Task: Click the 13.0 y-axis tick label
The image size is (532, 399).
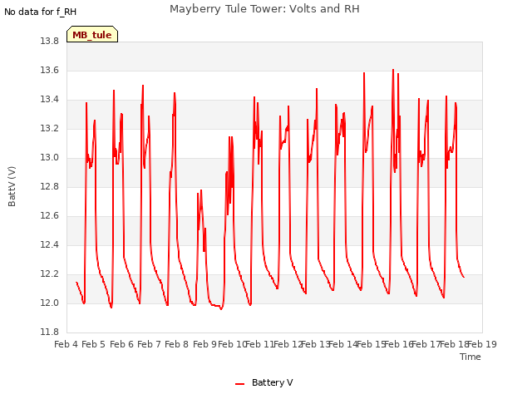Action: pyautogui.click(x=50, y=158)
